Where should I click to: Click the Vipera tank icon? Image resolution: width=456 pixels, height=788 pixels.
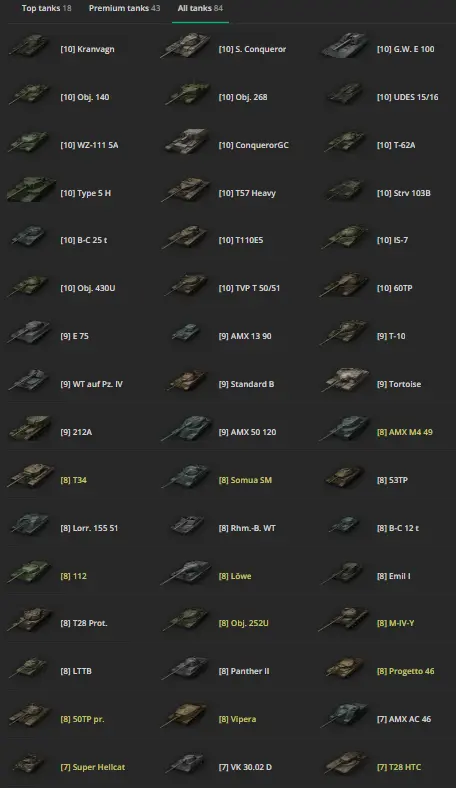(186, 716)
